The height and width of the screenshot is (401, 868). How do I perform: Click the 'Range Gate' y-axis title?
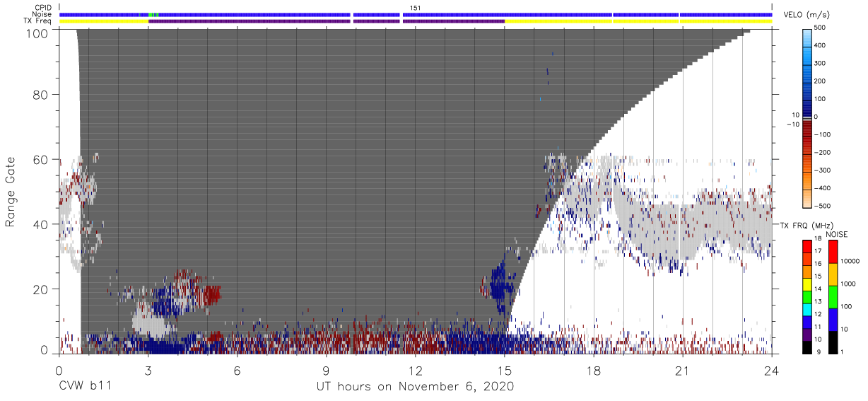click(11, 191)
